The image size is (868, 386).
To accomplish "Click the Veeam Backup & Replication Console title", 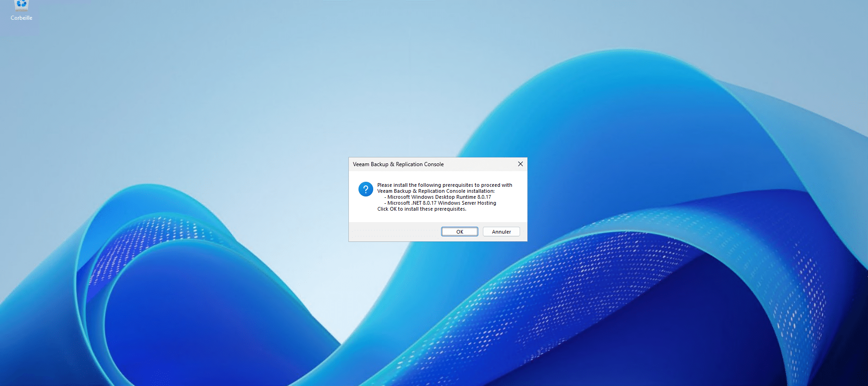I will click(398, 164).
